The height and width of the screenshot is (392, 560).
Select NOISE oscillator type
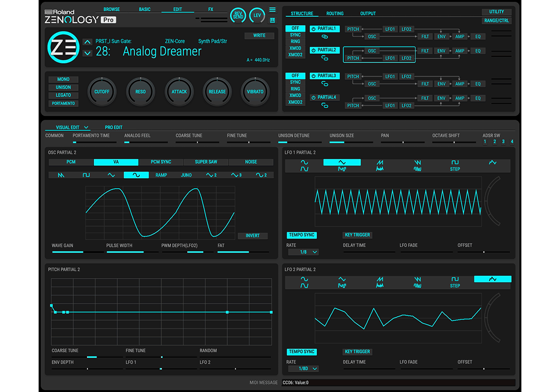[x=251, y=162]
